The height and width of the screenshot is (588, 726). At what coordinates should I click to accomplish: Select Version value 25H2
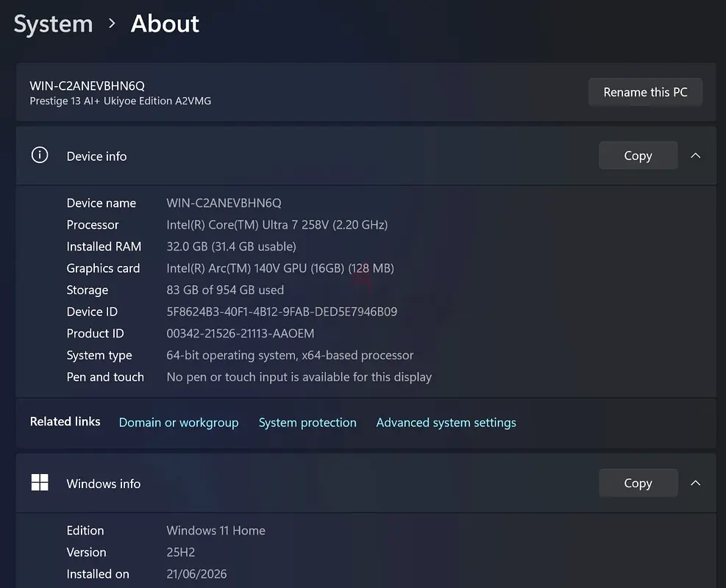[180, 553]
